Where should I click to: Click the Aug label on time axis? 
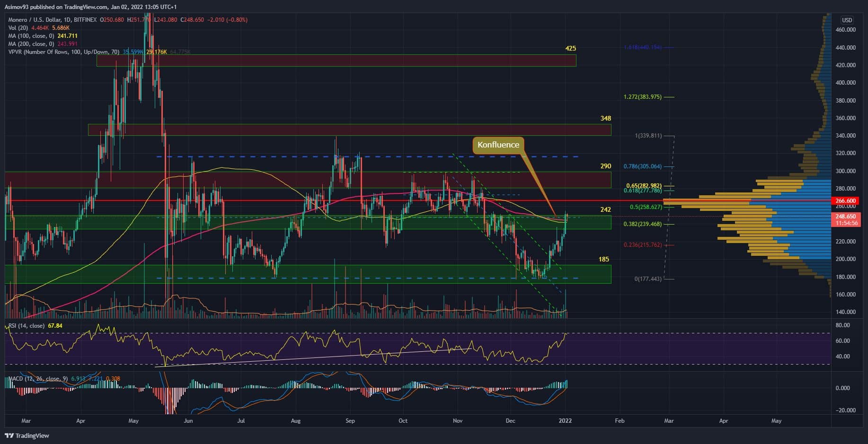295,421
